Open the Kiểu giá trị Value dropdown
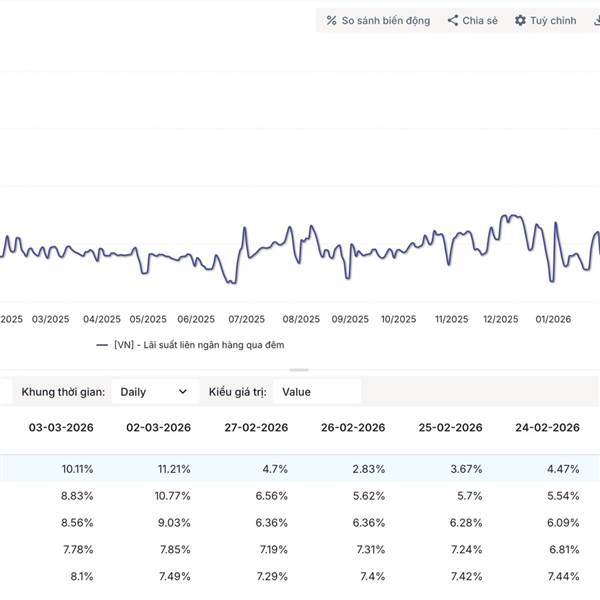The width and height of the screenshot is (600, 600). 315,392
